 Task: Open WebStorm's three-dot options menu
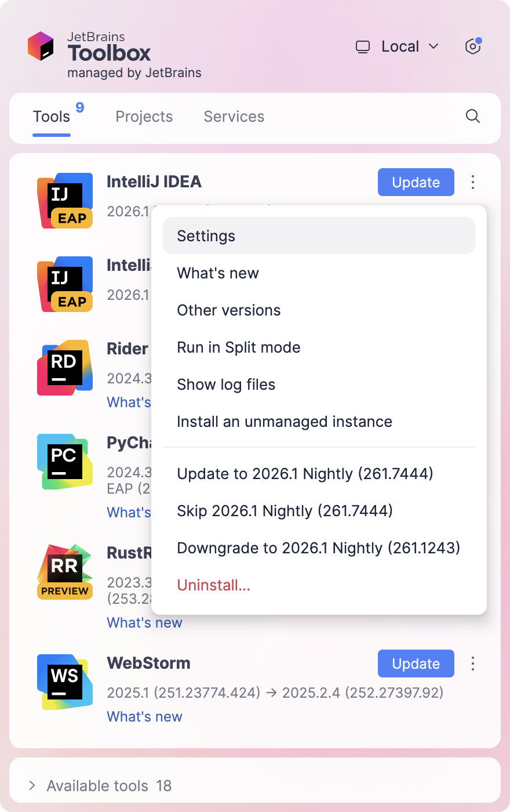[472, 664]
